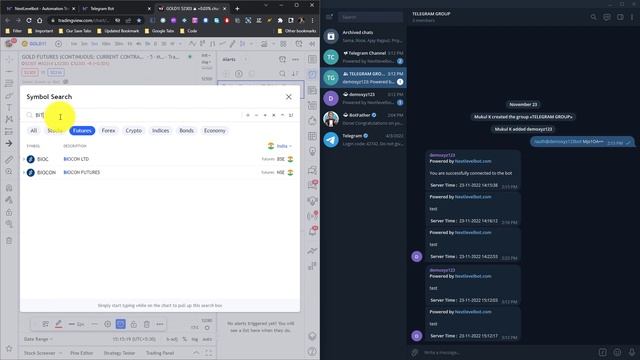Pick drawing line color pencil swatch
This screenshot has width=640, height=360.
pyautogui.click(x=59, y=324)
